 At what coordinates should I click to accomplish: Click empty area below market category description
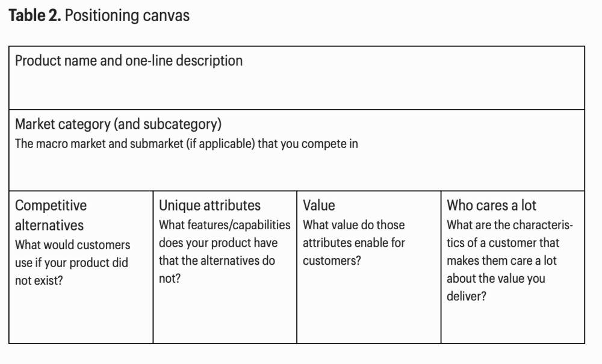point(295,171)
